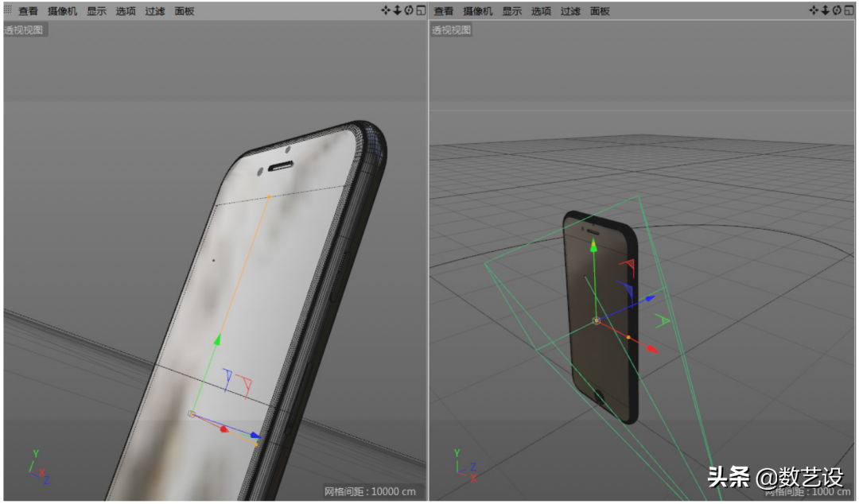
Task: Open the 面板 menu in right viewport
Action: point(600,11)
